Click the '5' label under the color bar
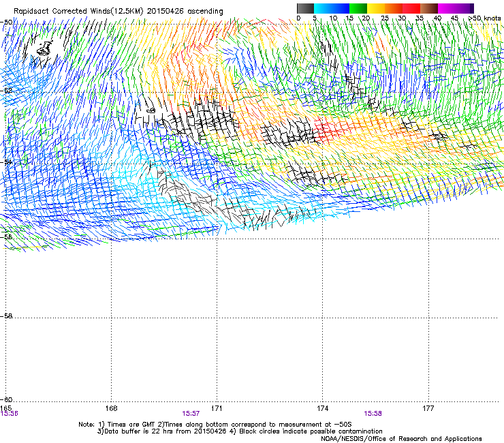The image size is (504, 443). (x=315, y=18)
